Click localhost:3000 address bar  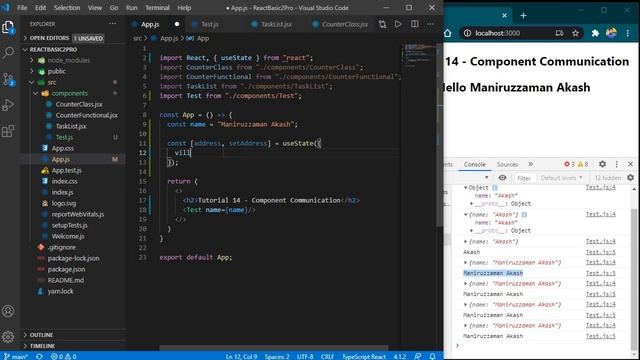(x=497, y=33)
